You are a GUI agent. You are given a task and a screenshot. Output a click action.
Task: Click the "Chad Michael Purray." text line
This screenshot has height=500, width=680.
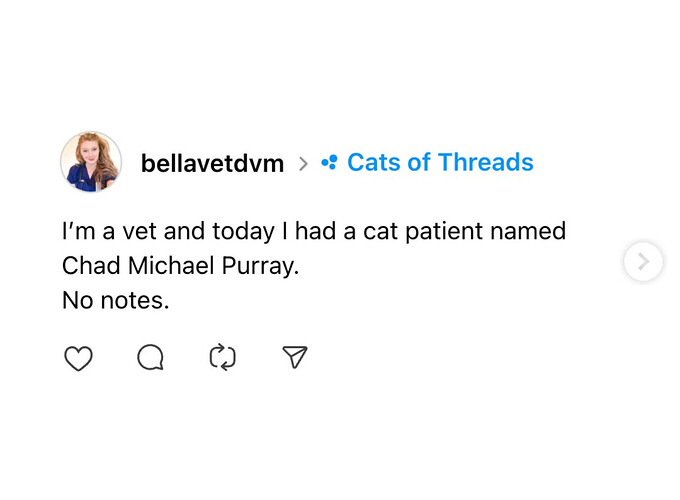pyautogui.click(x=180, y=266)
